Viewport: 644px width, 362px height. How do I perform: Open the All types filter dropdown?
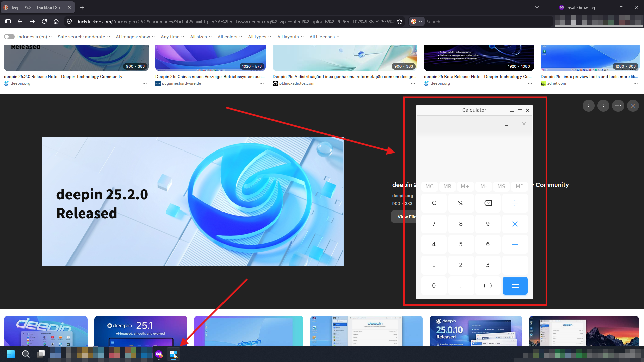click(259, 37)
